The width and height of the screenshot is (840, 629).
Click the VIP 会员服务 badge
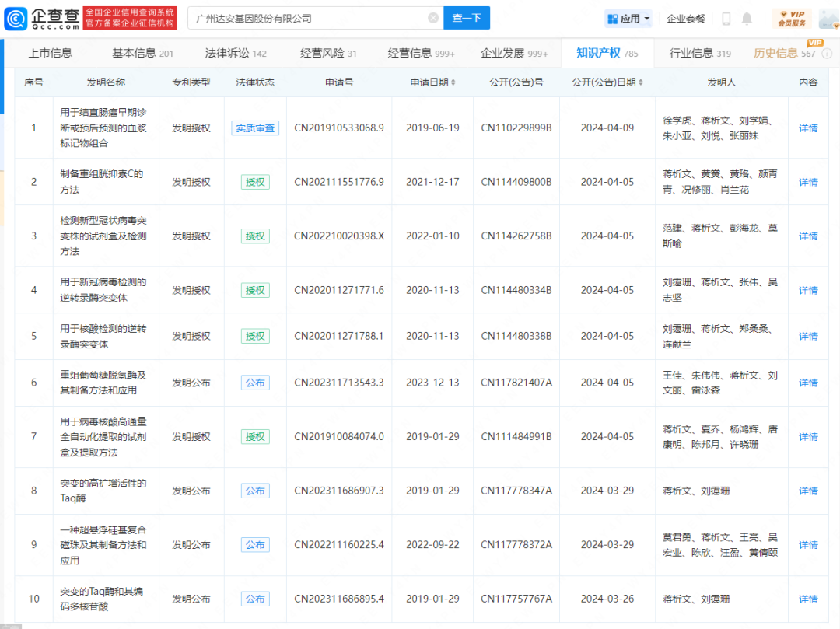(791, 19)
